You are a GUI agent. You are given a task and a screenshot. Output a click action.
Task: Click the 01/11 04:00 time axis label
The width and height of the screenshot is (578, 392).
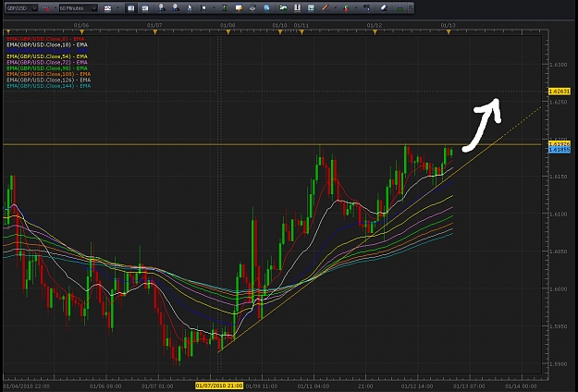coord(314,386)
